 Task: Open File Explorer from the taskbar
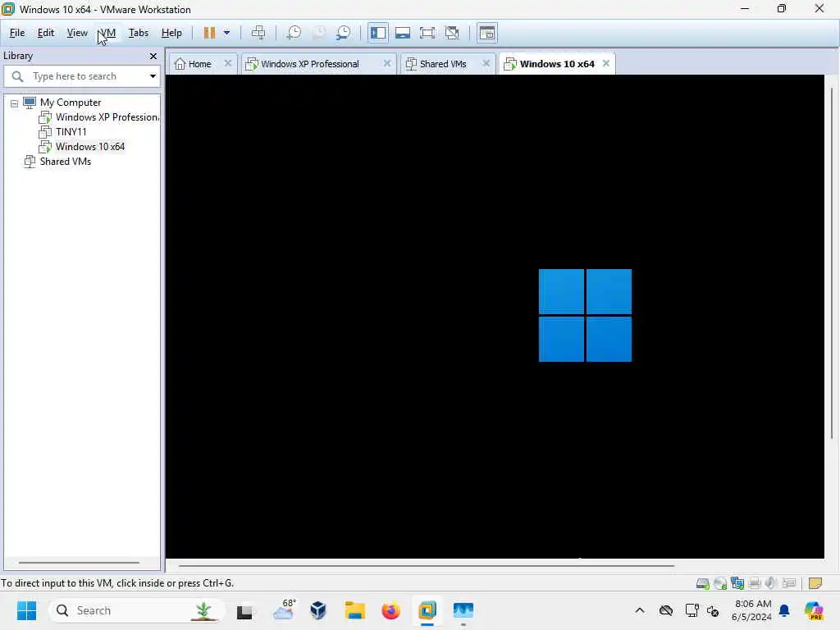354,610
